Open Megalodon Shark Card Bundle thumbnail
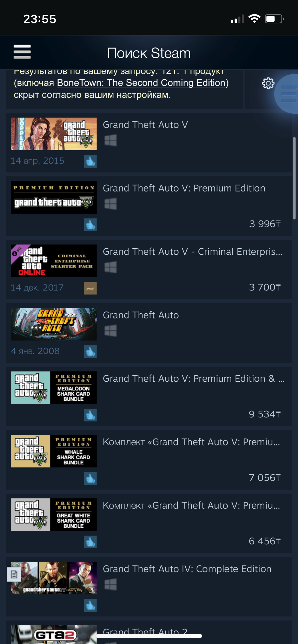298x644 pixels. pos(54,388)
